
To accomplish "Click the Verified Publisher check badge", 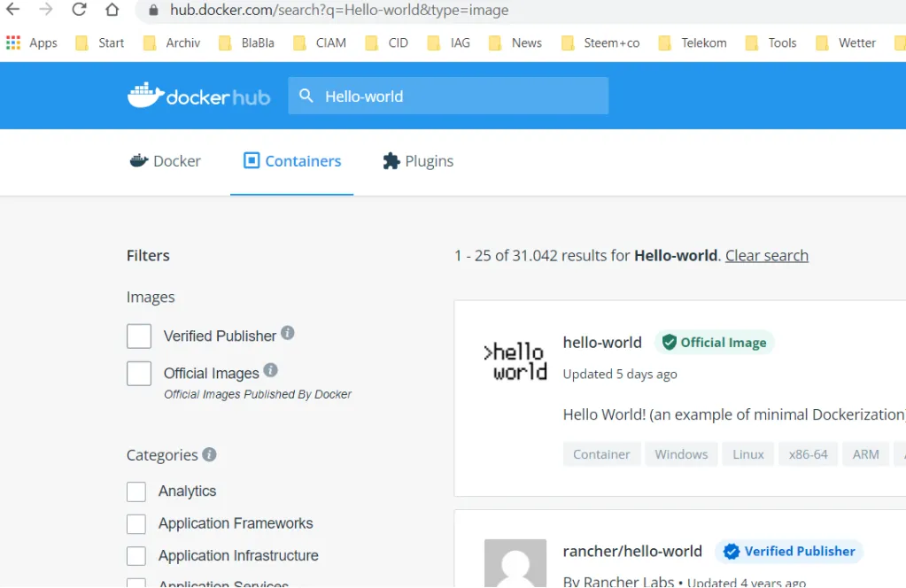I will click(789, 551).
